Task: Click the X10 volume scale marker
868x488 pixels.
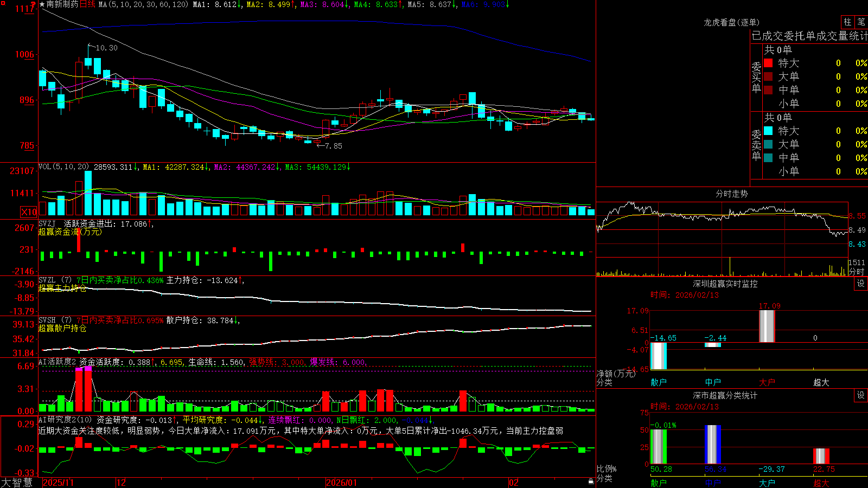Action: [29, 212]
